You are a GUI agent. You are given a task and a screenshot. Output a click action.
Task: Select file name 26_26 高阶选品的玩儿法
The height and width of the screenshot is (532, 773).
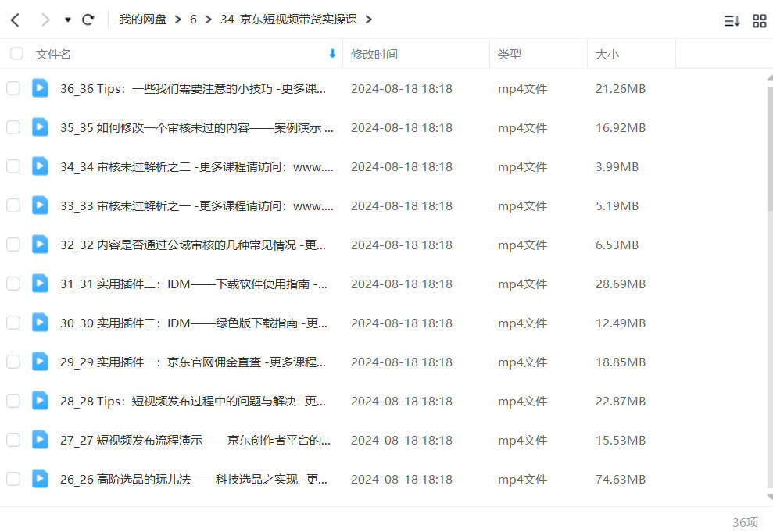(194, 480)
